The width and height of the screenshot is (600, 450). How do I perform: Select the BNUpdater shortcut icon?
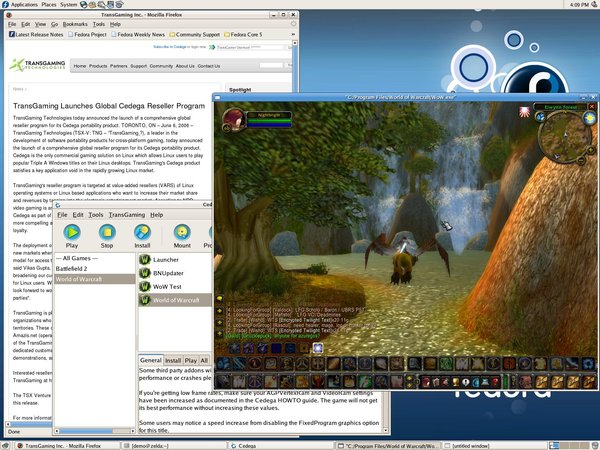[145, 272]
